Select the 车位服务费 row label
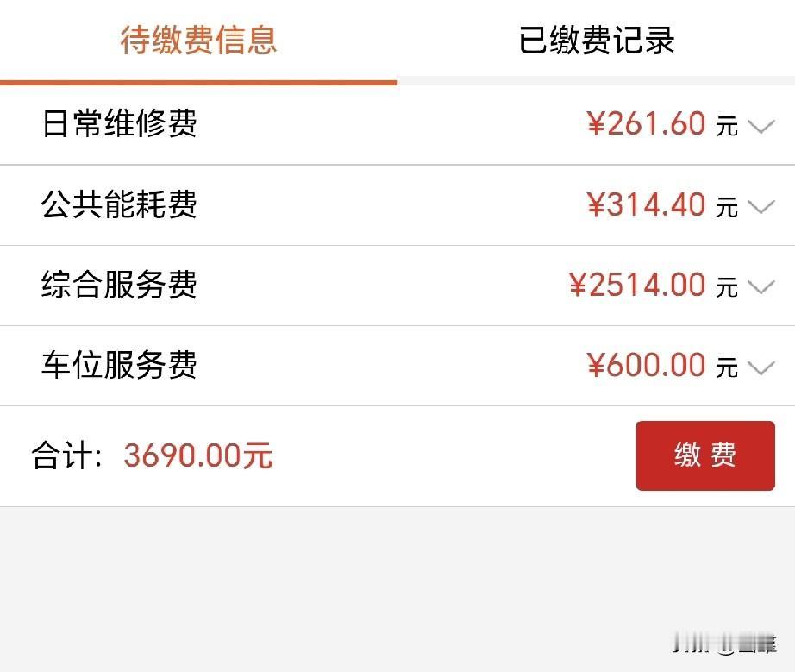Image resolution: width=795 pixels, height=672 pixels. pos(118,366)
